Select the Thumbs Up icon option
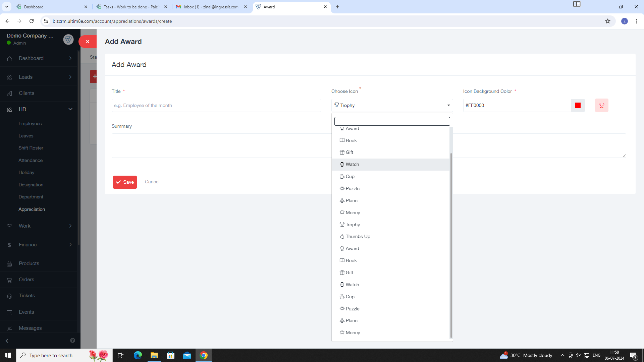The height and width of the screenshot is (362, 644). pyautogui.click(x=390, y=236)
